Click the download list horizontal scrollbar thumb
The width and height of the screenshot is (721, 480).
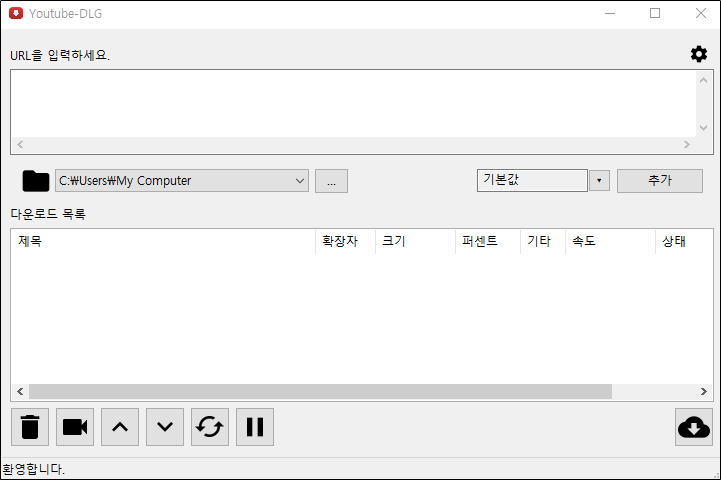(x=320, y=391)
